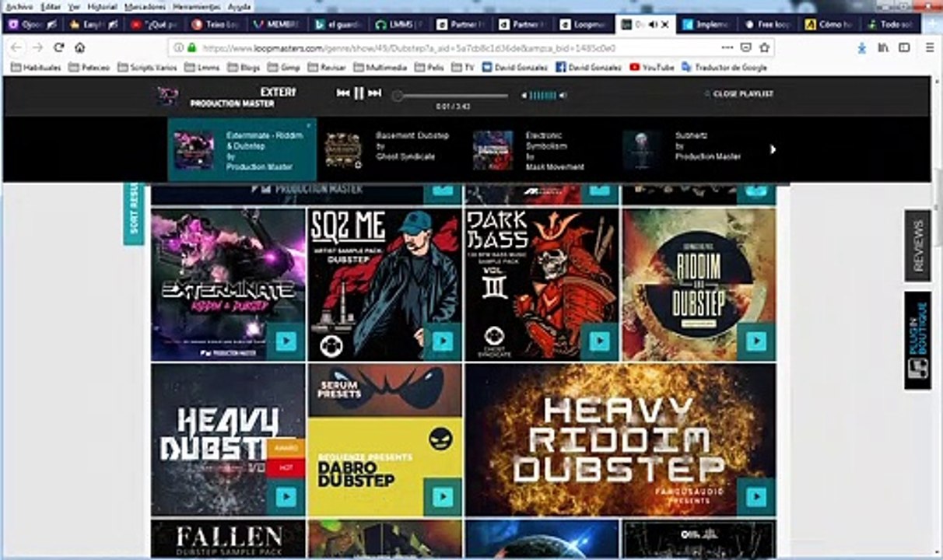Open the Gimp bookmarks folder
The height and width of the screenshot is (560, 943).
pyautogui.click(x=284, y=68)
